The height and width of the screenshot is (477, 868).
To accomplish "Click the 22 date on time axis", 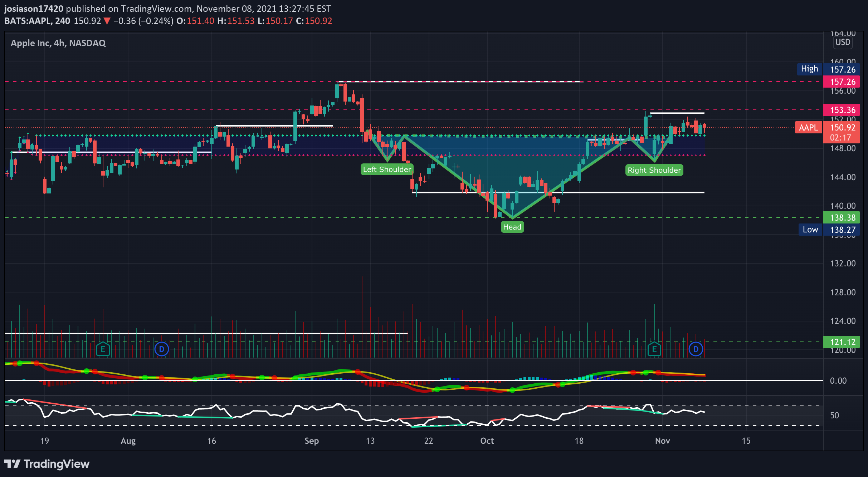I will [x=429, y=441].
